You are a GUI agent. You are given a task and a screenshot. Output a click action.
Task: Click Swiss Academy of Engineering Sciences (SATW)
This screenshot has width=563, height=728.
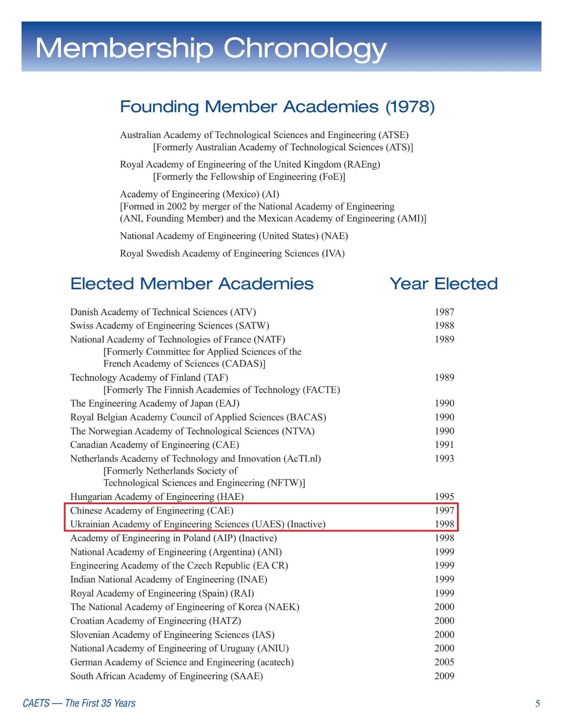point(170,325)
